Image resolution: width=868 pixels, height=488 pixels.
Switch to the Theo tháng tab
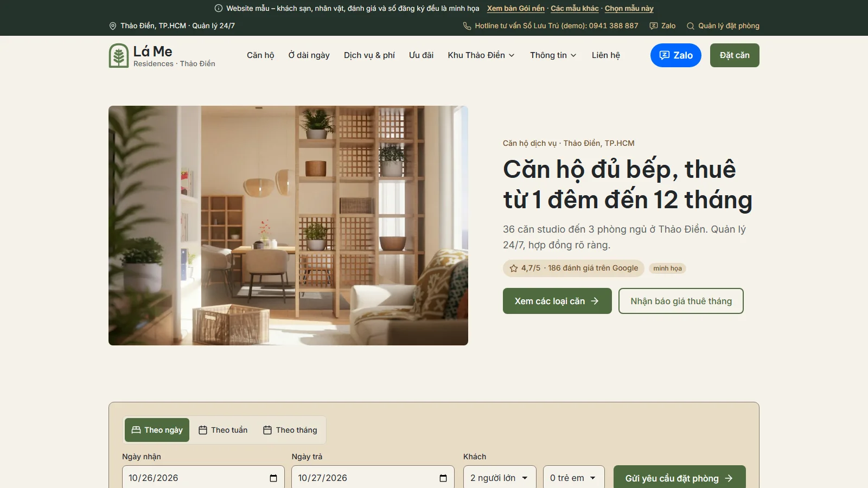coord(290,430)
